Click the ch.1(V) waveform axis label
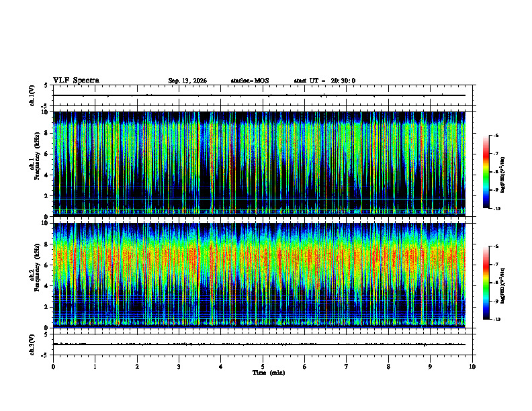 [32, 95]
